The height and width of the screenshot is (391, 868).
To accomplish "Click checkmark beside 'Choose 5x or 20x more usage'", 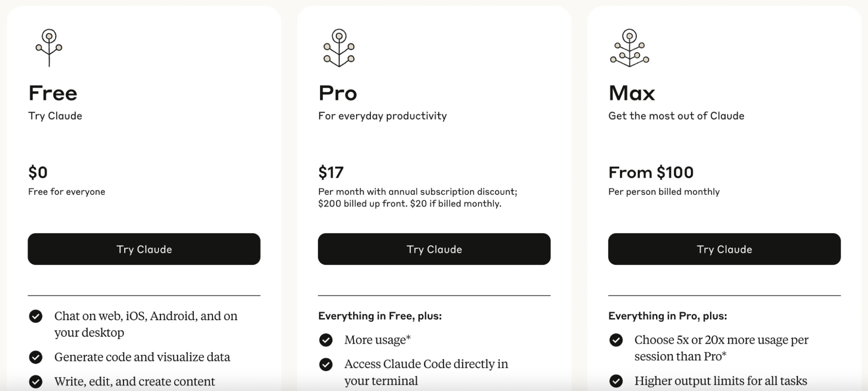I will [616, 340].
